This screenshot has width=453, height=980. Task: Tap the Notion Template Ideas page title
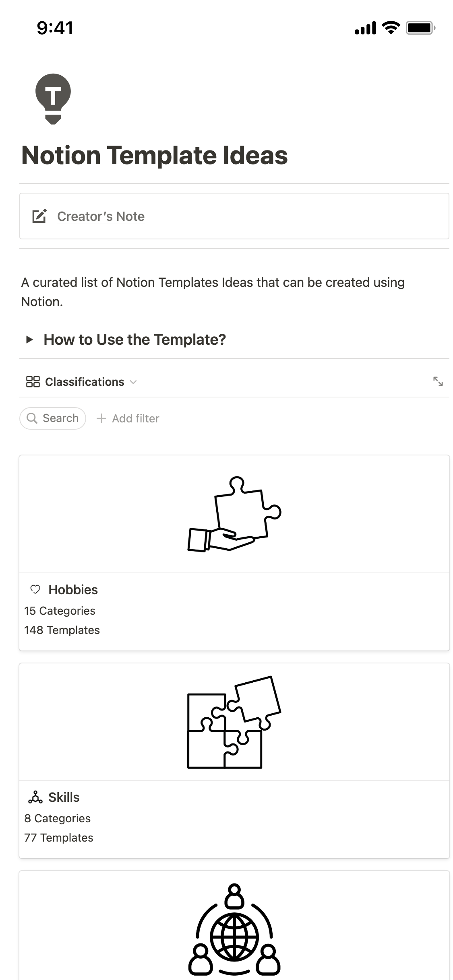coord(155,156)
